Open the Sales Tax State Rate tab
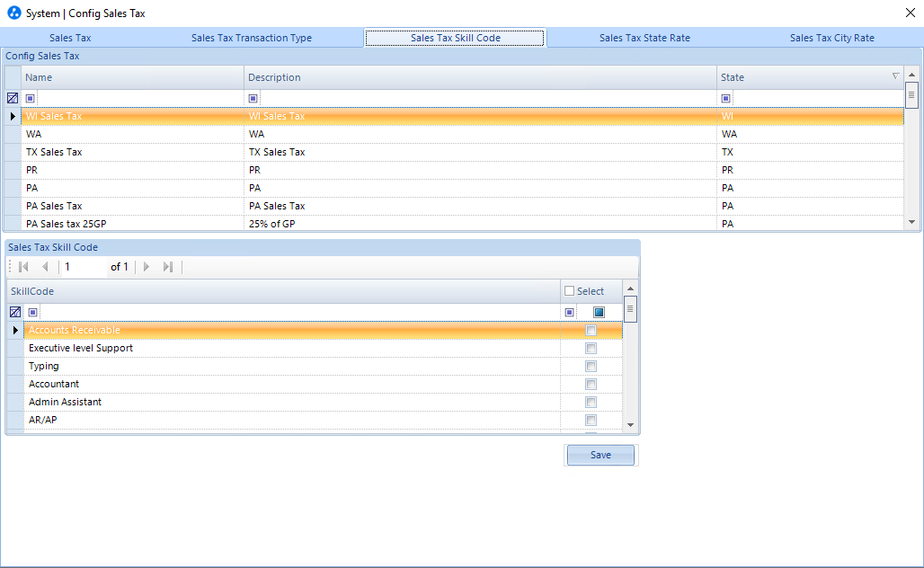The image size is (924, 568). [x=644, y=38]
